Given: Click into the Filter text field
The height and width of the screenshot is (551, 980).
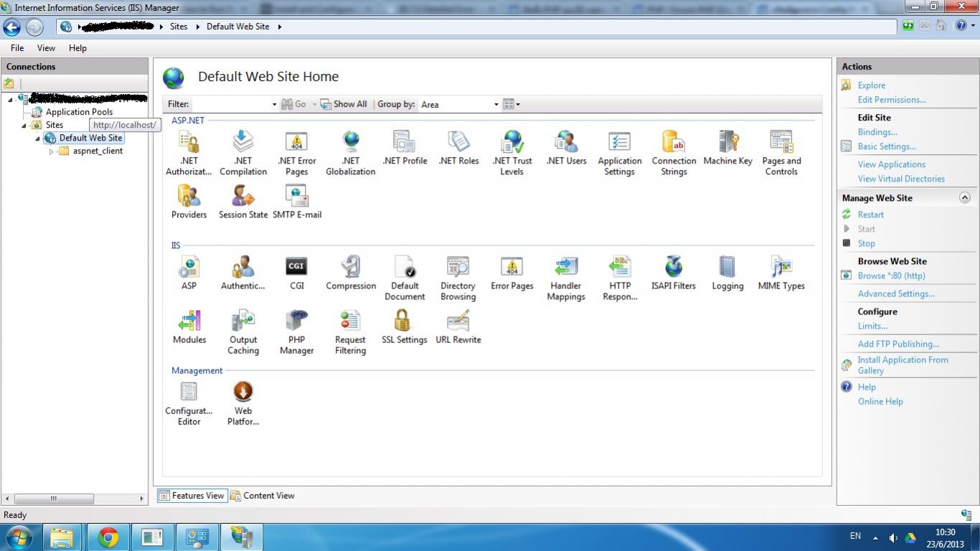Looking at the screenshot, I should (232, 105).
